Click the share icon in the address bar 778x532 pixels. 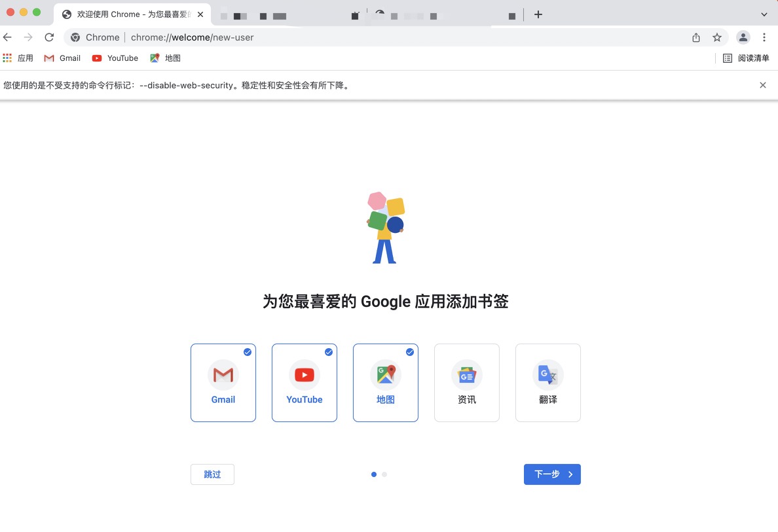pyautogui.click(x=695, y=37)
